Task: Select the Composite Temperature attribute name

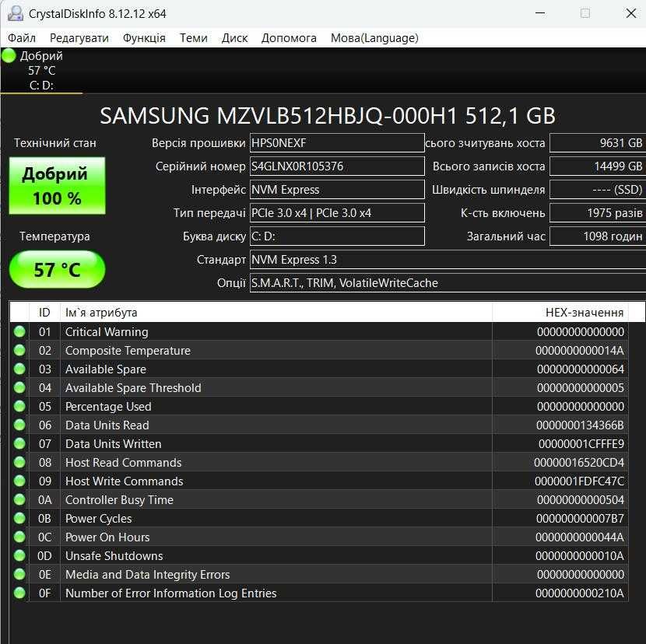Action: tap(128, 351)
